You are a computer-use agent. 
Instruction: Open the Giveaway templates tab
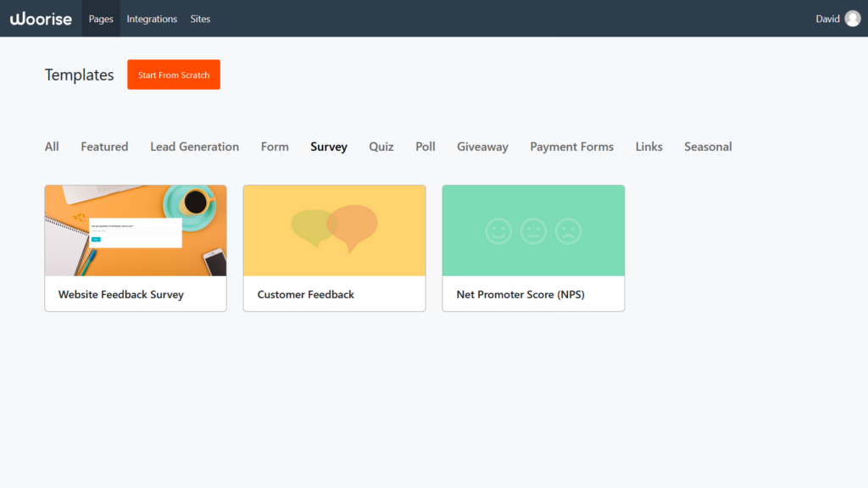click(x=482, y=147)
